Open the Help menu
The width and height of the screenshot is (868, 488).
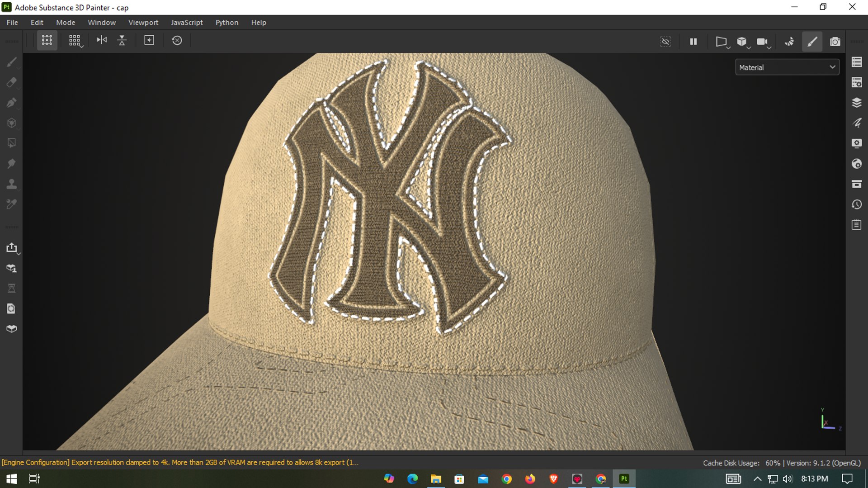[259, 23]
